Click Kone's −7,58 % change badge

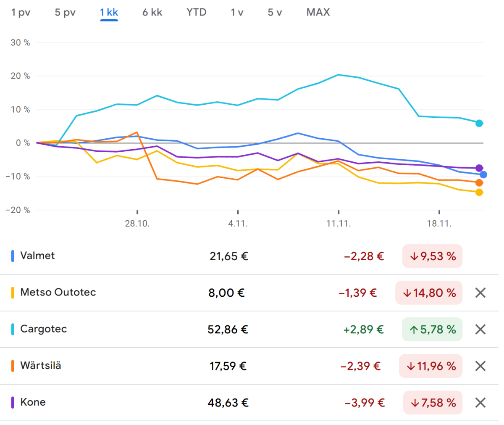tap(433, 403)
